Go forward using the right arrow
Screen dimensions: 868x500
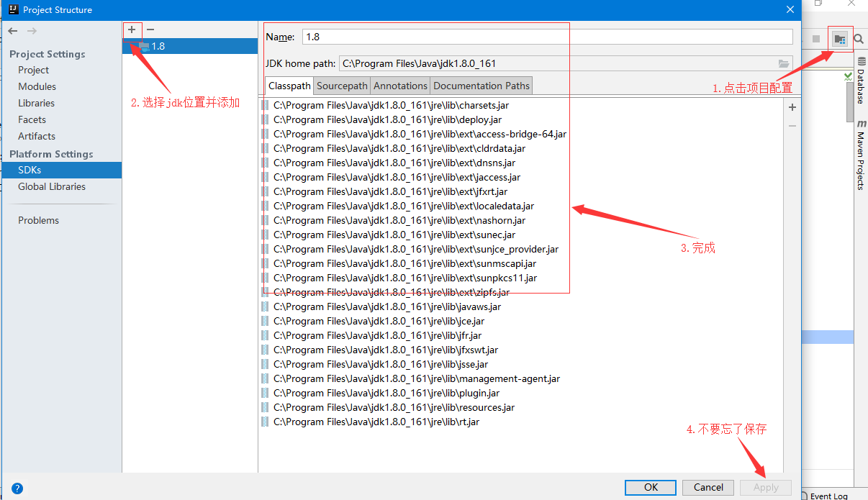[x=32, y=31]
